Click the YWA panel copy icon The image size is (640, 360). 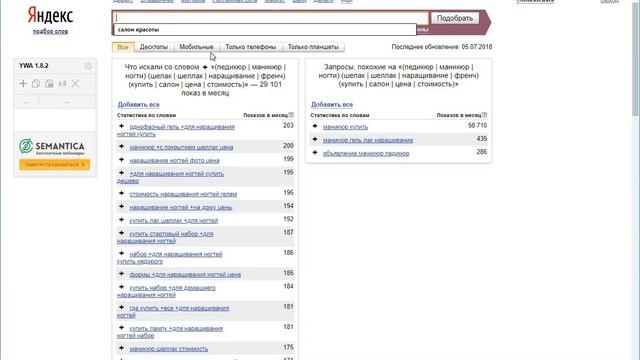(x=36, y=84)
